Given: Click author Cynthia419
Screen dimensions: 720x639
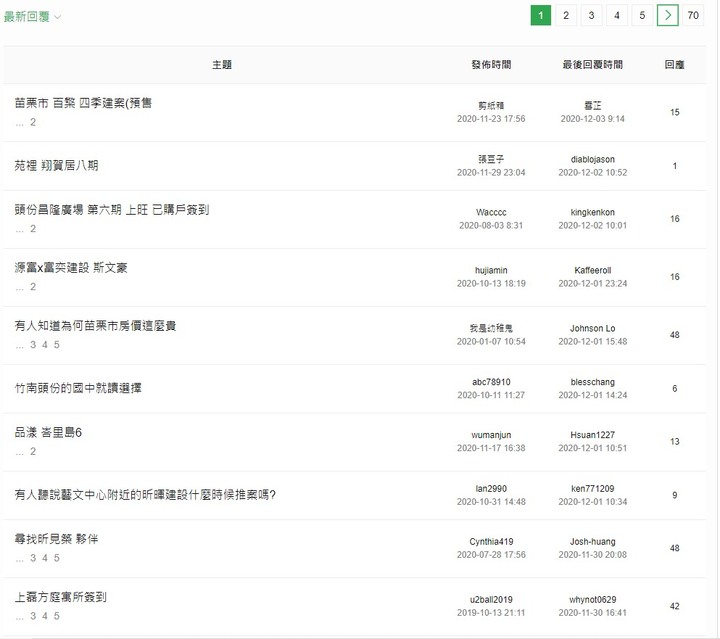Looking at the screenshot, I should (x=491, y=542).
